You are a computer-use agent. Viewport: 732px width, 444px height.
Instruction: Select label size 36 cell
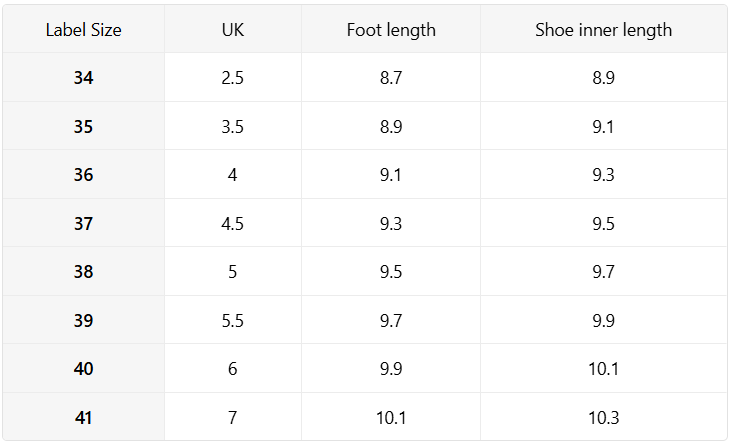coord(84,175)
